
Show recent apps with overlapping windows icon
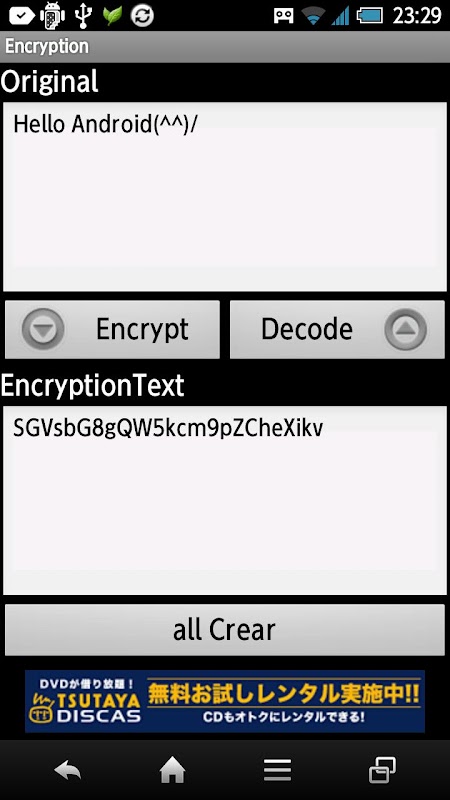(x=383, y=770)
